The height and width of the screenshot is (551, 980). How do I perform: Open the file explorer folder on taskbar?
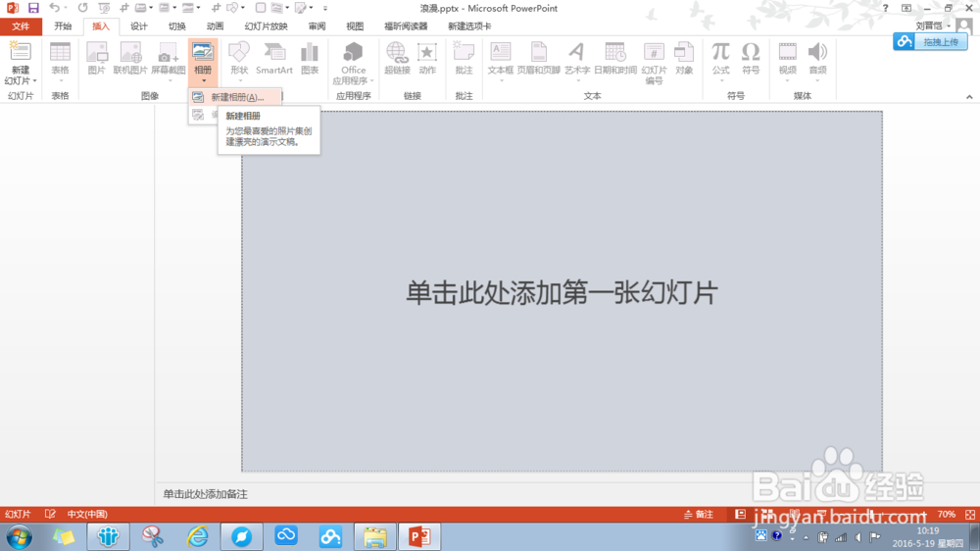[374, 537]
